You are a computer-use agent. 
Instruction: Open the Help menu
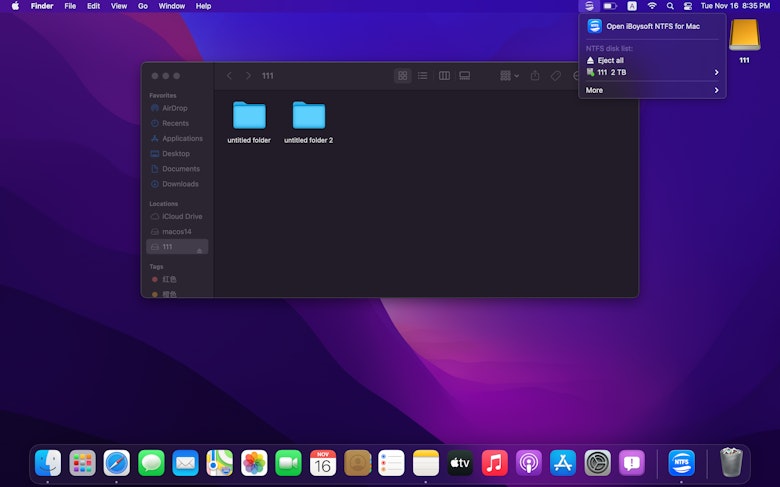coord(203,6)
